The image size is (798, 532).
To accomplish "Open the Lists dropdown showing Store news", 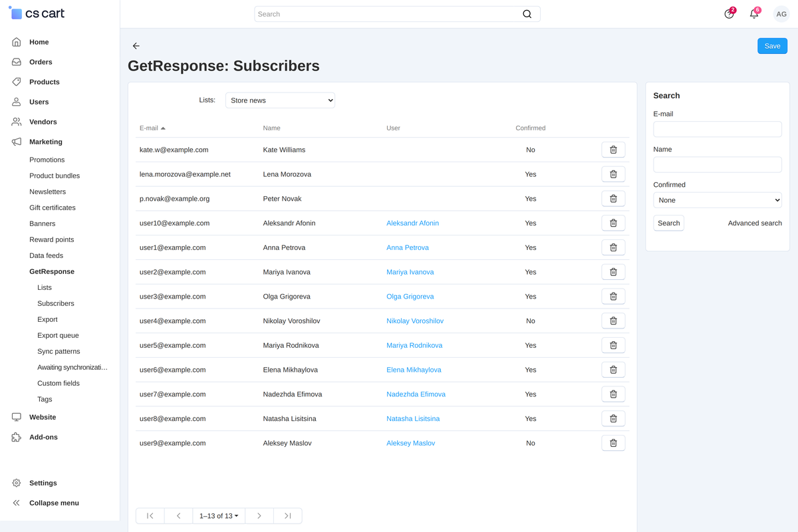I will tap(280, 100).
